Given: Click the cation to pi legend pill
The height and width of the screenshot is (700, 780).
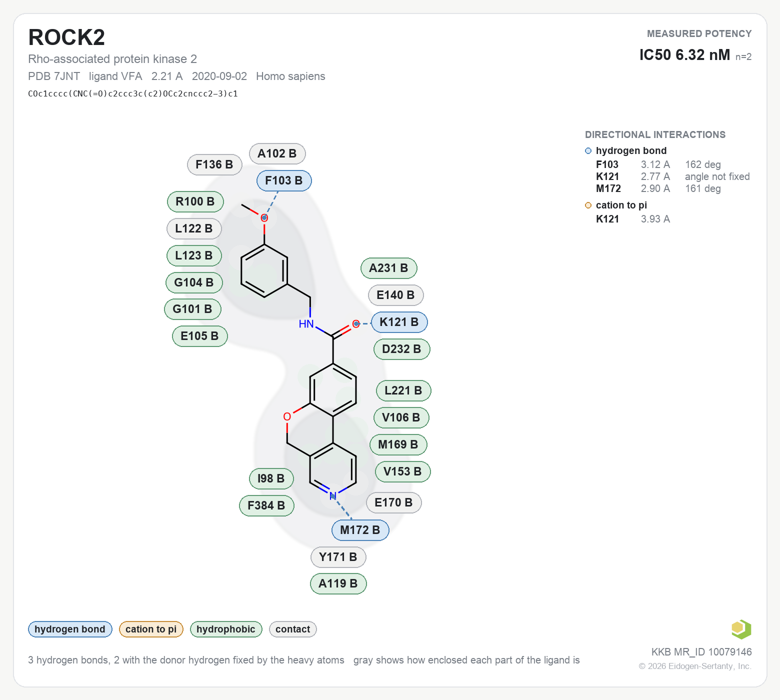Looking at the screenshot, I should pyautogui.click(x=151, y=629).
